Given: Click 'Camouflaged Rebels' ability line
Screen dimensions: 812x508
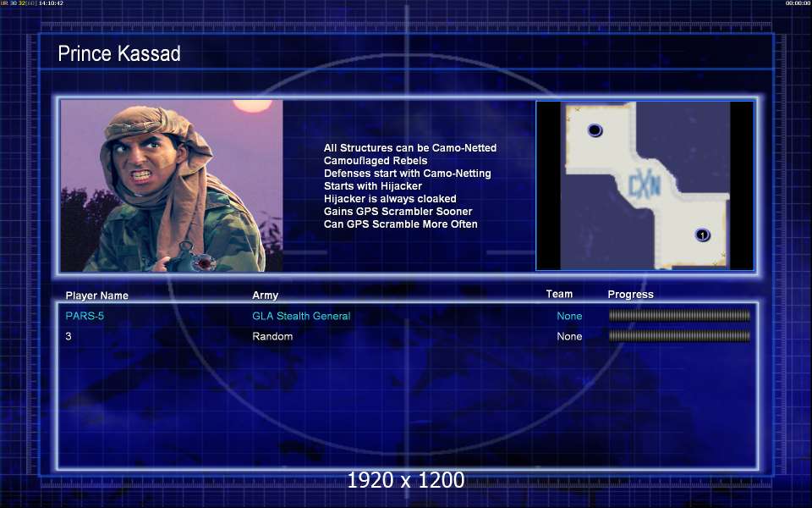Looking at the screenshot, I should pyautogui.click(x=376, y=161).
